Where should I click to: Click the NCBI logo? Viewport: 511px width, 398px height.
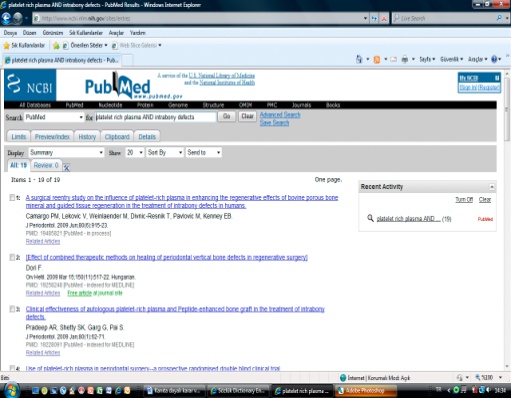(x=30, y=85)
